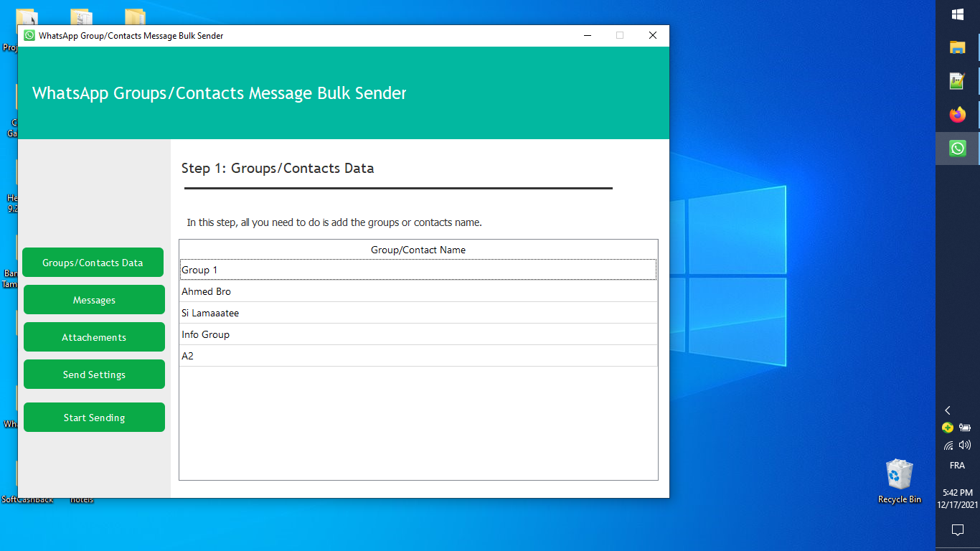The image size is (980, 551).
Task: Open the Notepad++ taskbar icon
Action: (x=958, y=81)
